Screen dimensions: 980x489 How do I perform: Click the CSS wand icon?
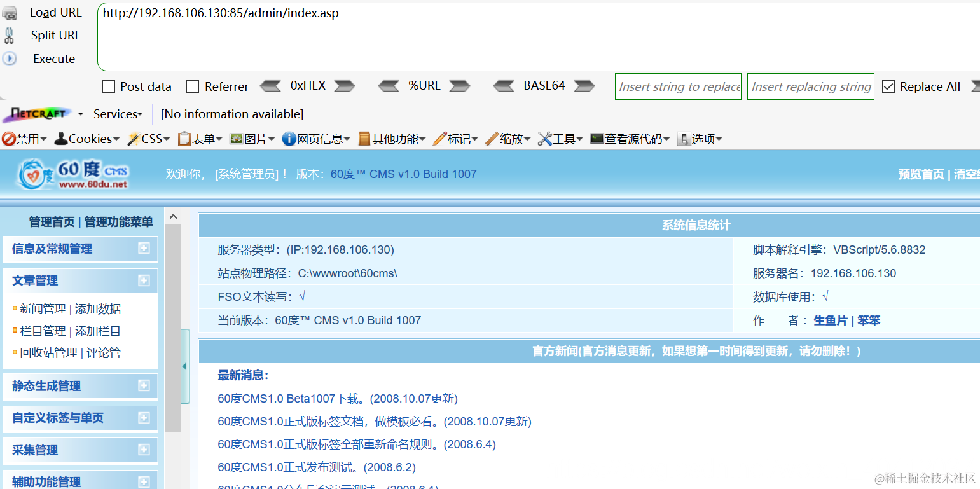point(134,139)
